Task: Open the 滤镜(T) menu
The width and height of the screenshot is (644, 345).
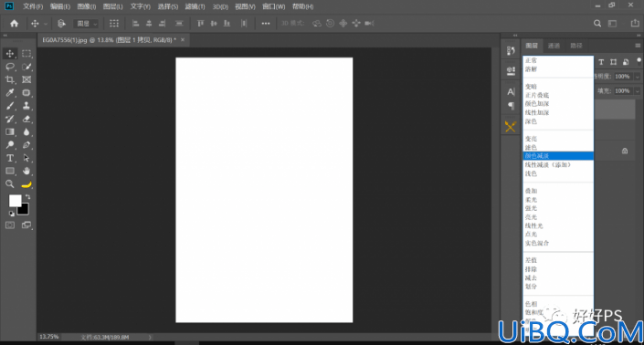Action: click(195, 6)
